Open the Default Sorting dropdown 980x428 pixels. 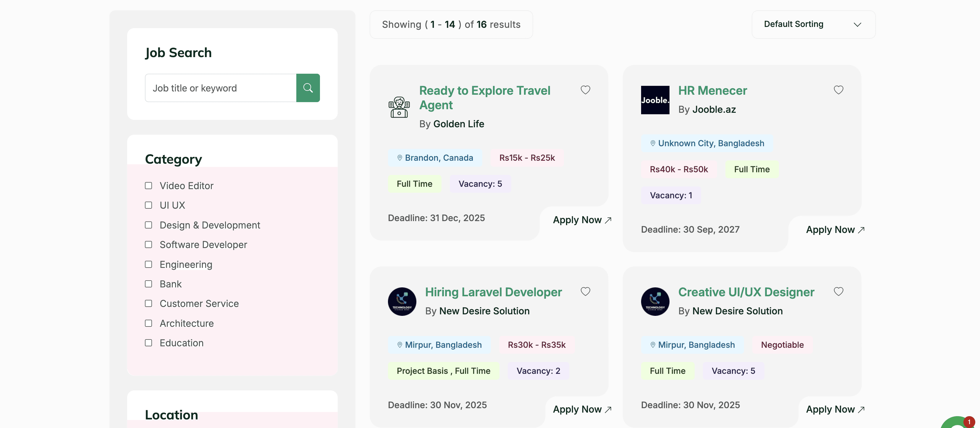click(813, 24)
